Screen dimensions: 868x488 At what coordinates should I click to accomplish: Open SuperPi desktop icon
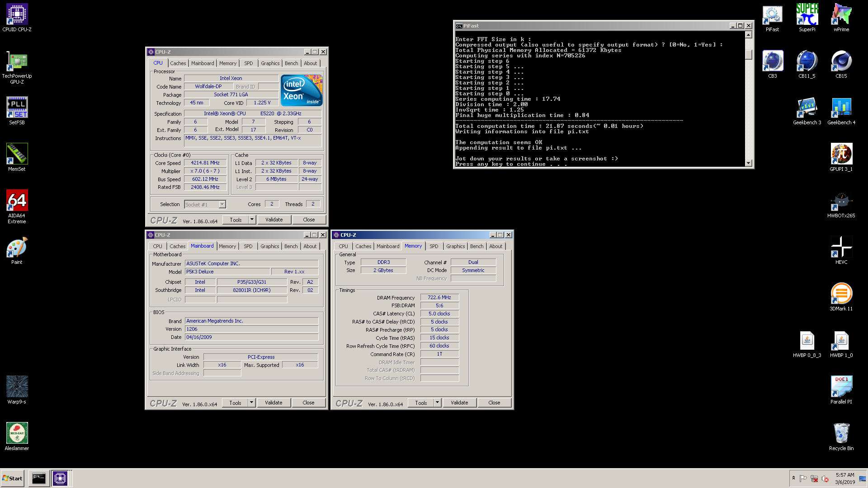(807, 18)
